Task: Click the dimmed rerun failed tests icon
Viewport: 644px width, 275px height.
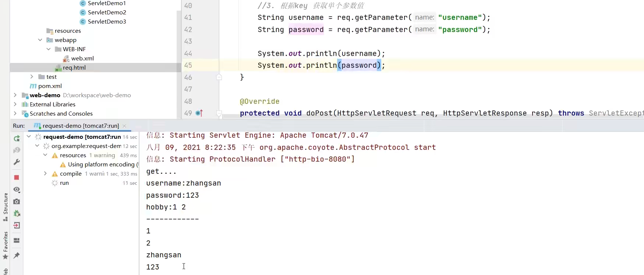Action: pos(17,150)
